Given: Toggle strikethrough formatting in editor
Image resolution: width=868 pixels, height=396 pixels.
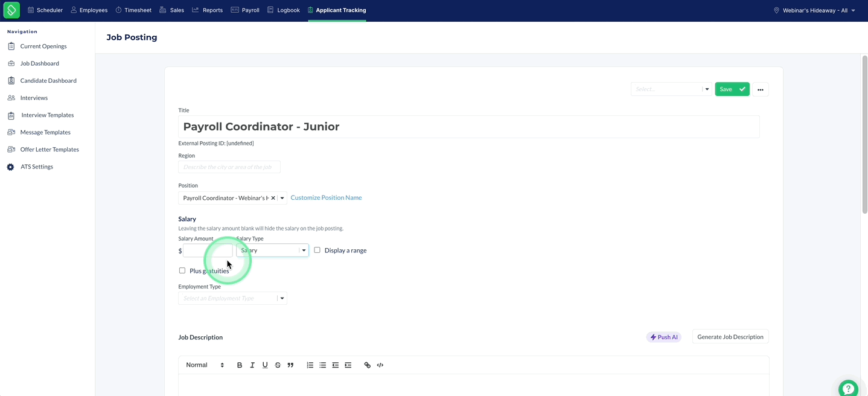Looking at the screenshot, I should pos(278,365).
